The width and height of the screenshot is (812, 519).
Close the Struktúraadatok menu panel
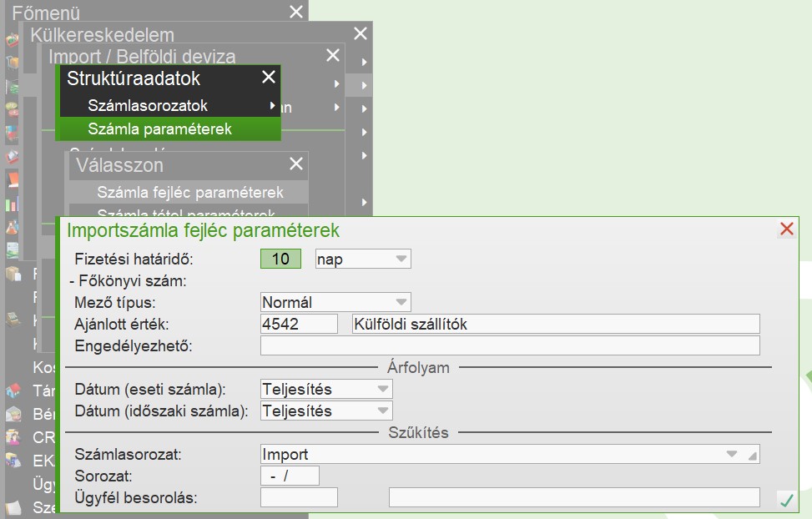tap(268, 78)
